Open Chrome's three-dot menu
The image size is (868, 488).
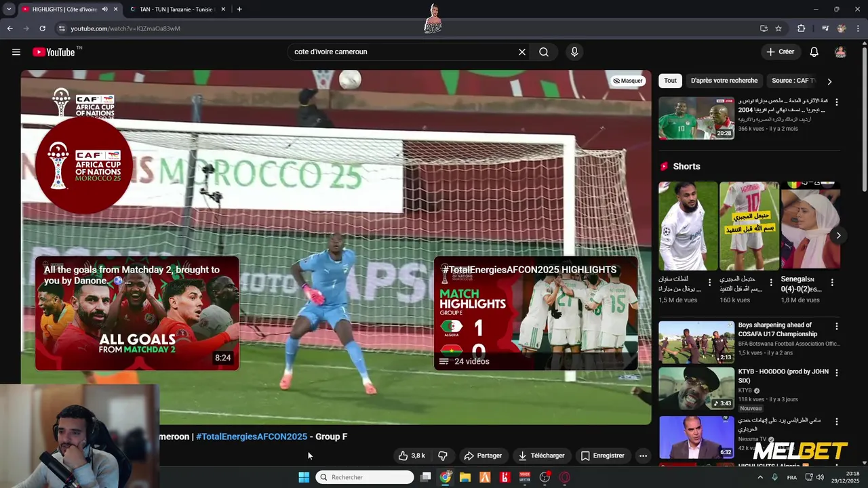click(x=859, y=28)
